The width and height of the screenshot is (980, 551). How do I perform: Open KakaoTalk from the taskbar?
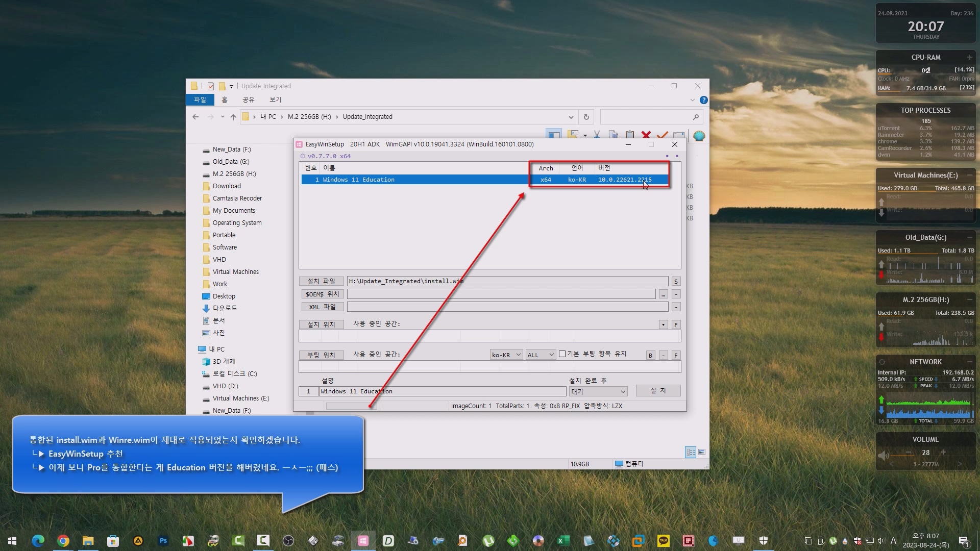coord(663,541)
